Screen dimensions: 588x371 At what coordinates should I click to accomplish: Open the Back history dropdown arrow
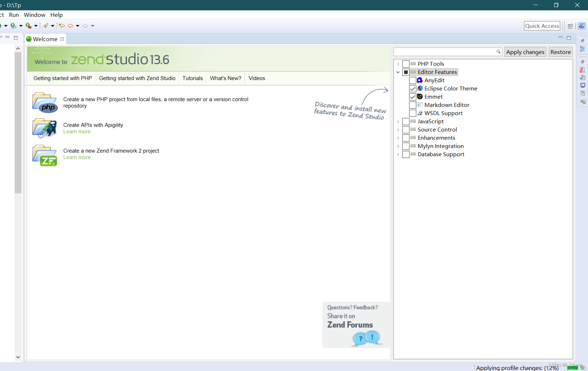pyautogui.click(x=77, y=26)
